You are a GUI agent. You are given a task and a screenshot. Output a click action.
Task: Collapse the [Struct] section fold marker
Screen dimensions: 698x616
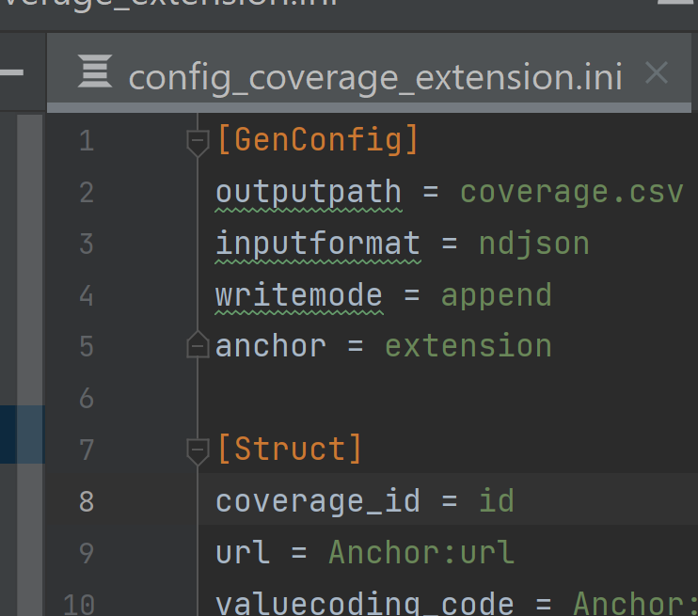198,451
